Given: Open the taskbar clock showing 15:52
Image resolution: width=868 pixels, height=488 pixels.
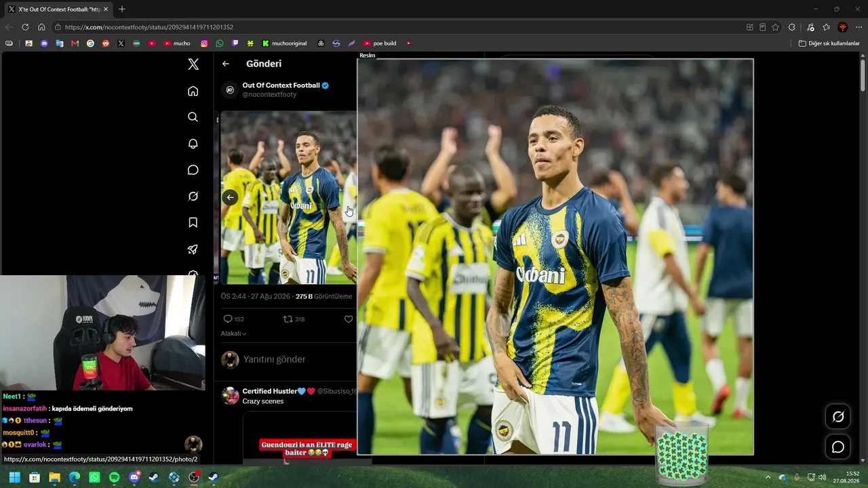Looking at the screenshot, I should [847, 477].
